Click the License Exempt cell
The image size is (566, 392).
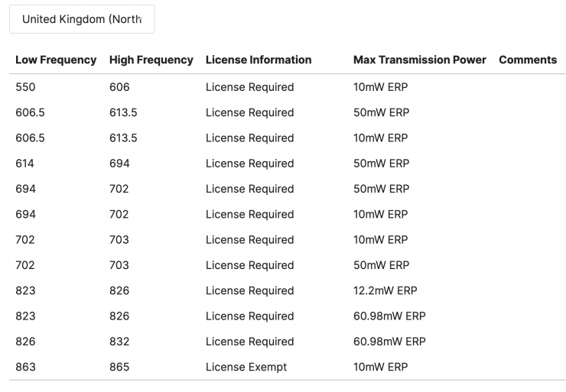coord(246,367)
